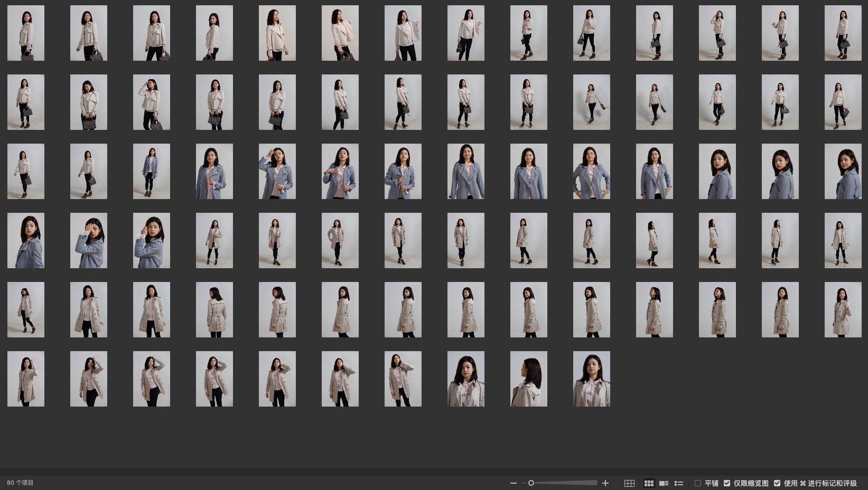Viewport: 868px width, 490px height.
Task: Select the first thumbnail in the bottom row
Action: [x=26, y=379]
